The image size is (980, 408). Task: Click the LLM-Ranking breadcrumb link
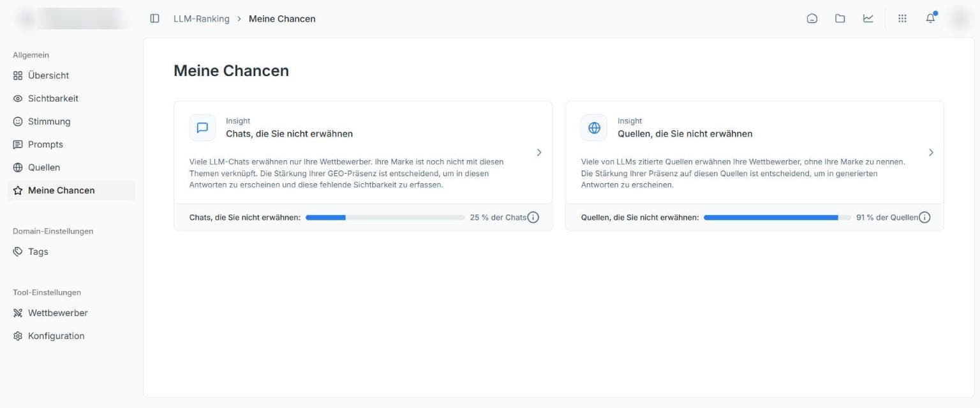(202, 19)
